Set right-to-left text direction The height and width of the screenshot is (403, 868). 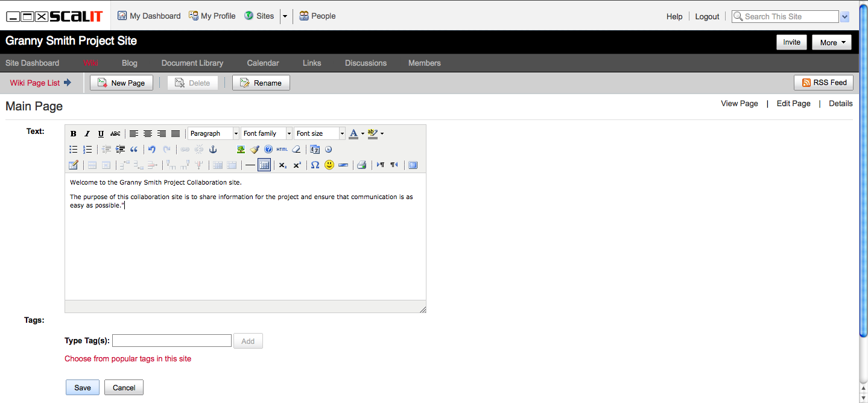click(394, 165)
